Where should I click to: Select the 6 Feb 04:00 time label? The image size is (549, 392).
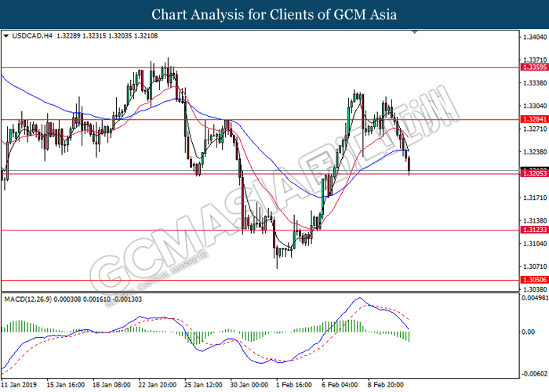coord(340,385)
